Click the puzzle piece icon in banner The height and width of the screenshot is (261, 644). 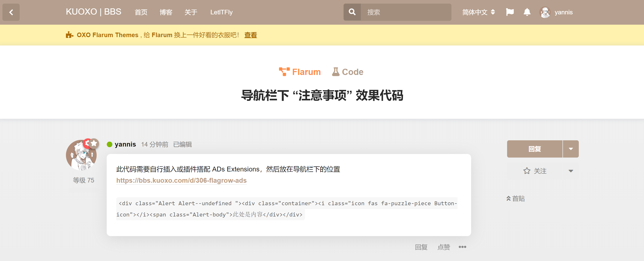click(x=69, y=35)
